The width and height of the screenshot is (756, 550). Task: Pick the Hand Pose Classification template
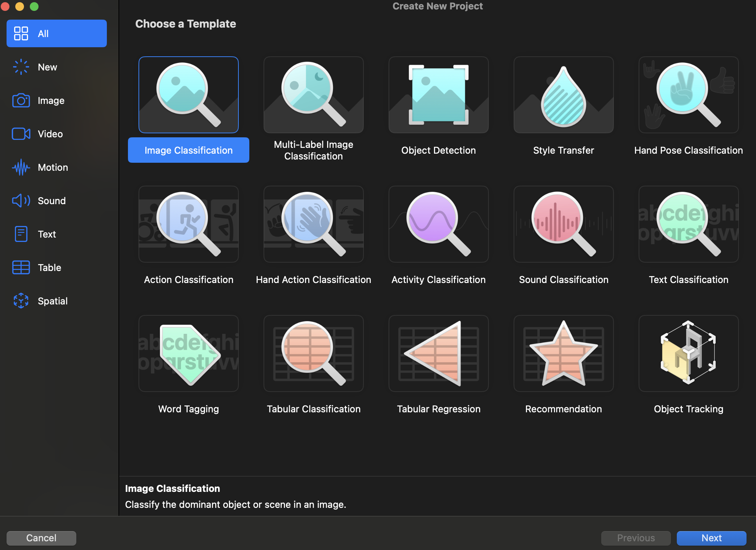pyautogui.click(x=688, y=95)
